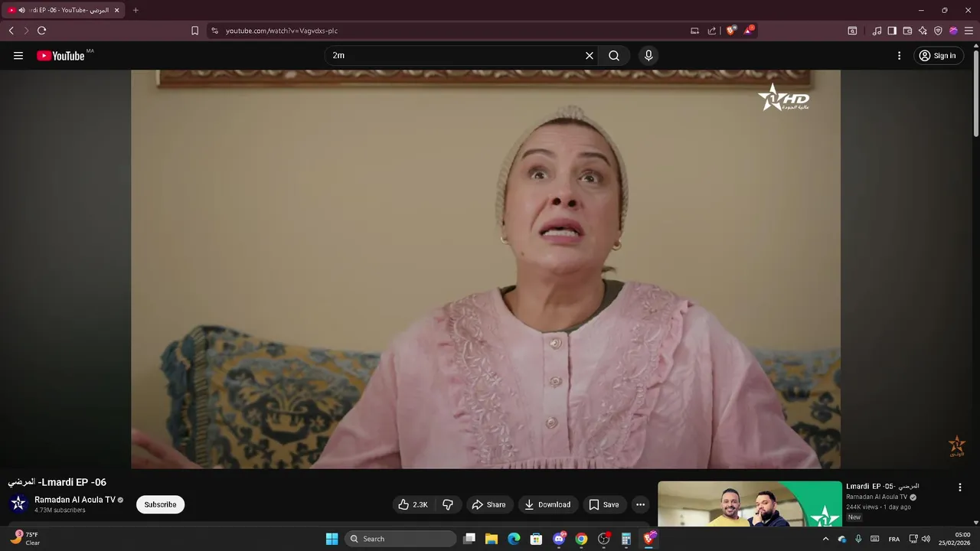
Task: Open File Explorer from taskbar
Action: (x=492, y=539)
